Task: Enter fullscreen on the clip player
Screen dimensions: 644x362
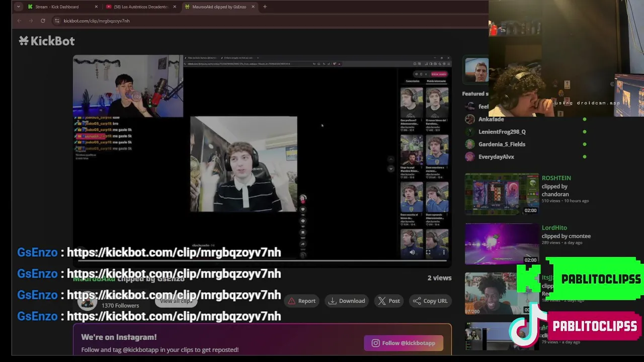Action: (x=428, y=252)
